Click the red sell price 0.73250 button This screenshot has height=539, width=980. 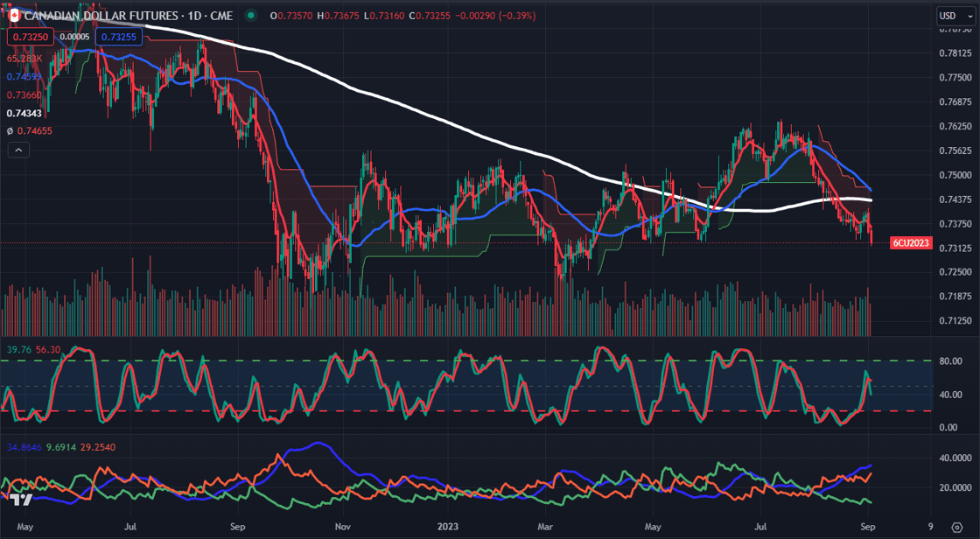click(x=31, y=37)
